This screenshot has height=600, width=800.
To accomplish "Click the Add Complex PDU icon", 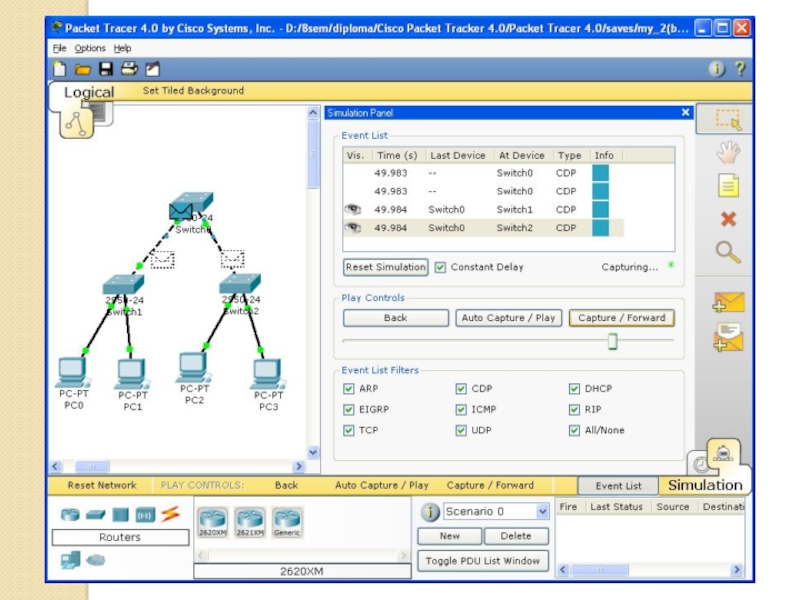I will click(x=728, y=338).
